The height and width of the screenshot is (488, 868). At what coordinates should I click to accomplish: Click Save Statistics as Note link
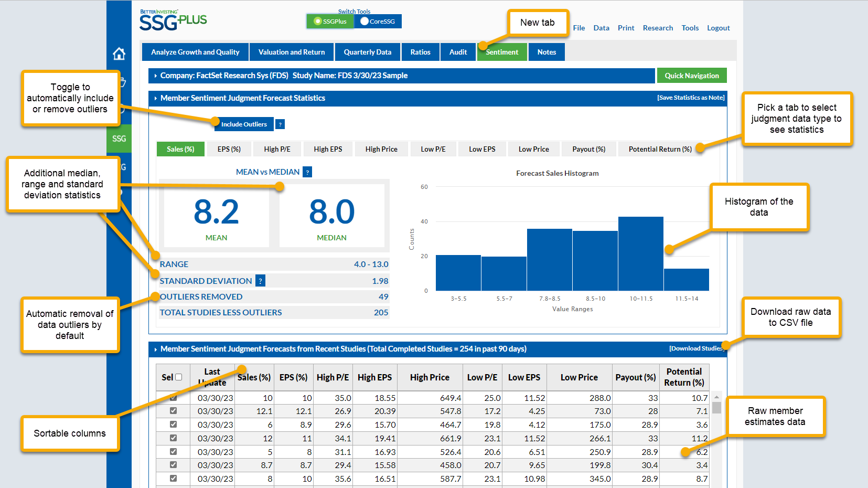pyautogui.click(x=691, y=98)
